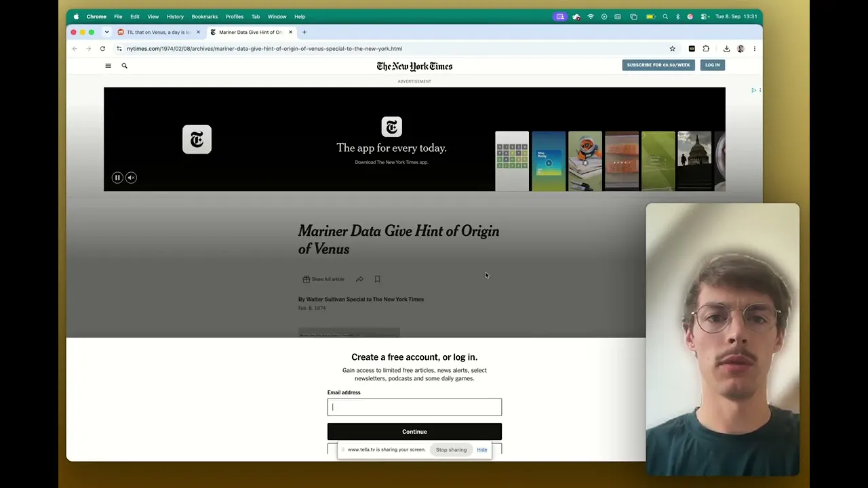Click Stop sharing in the screen-share bar
The width and height of the screenshot is (868, 488).
tap(451, 449)
